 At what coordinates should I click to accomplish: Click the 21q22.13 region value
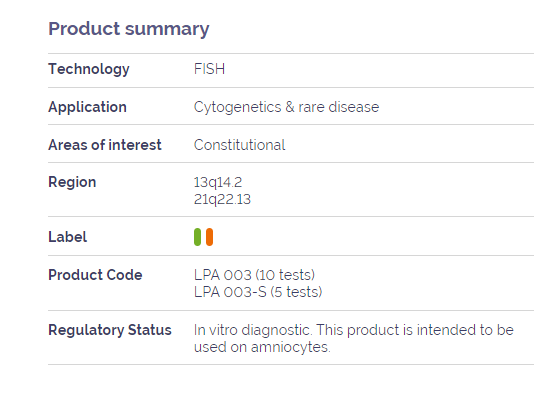pyautogui.click(x=222, y=199)
